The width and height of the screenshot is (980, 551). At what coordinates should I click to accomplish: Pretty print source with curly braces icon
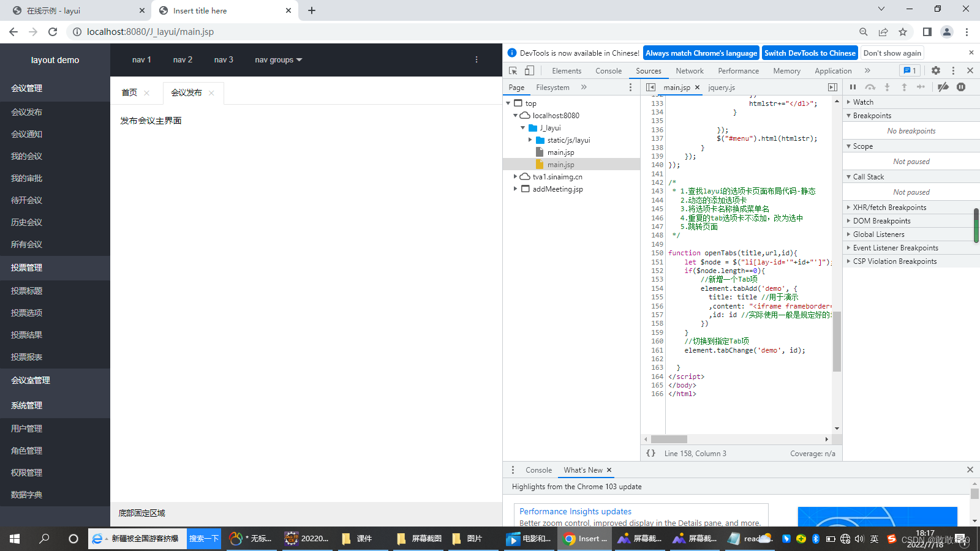click(x=650, y=453)
